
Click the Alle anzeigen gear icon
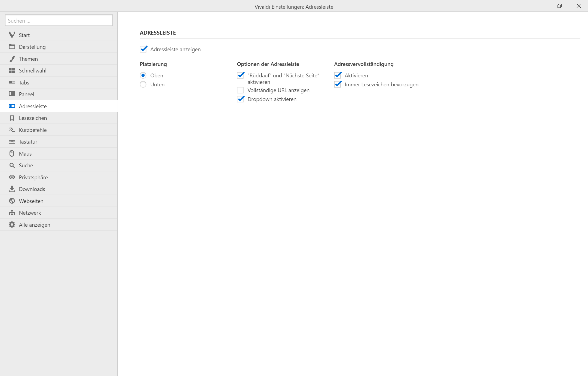tap(12, 225)
